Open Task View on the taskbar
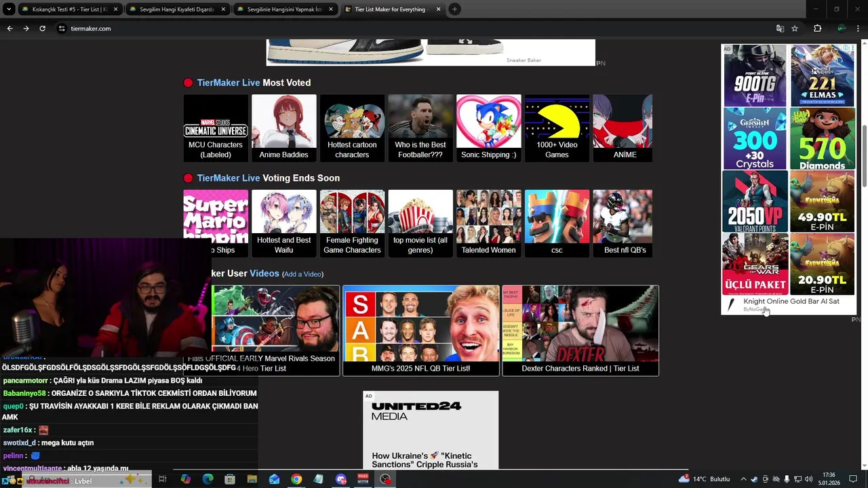868x488 pixels. (163, 479)
